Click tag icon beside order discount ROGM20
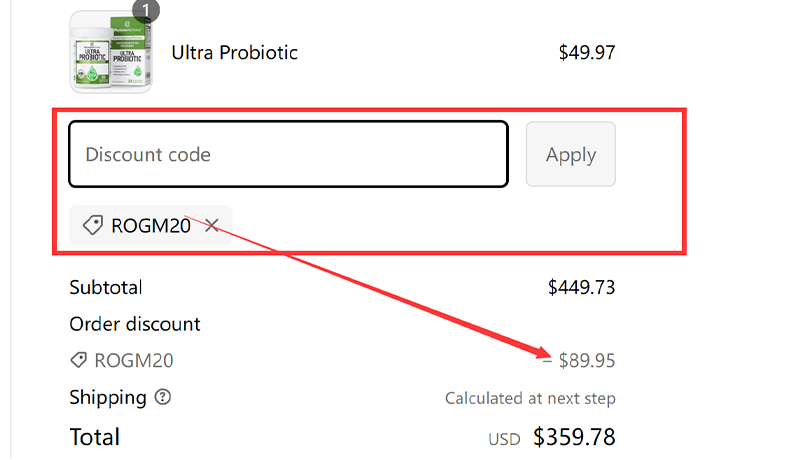Screen dimensions: 800x460 coord(78,360)
